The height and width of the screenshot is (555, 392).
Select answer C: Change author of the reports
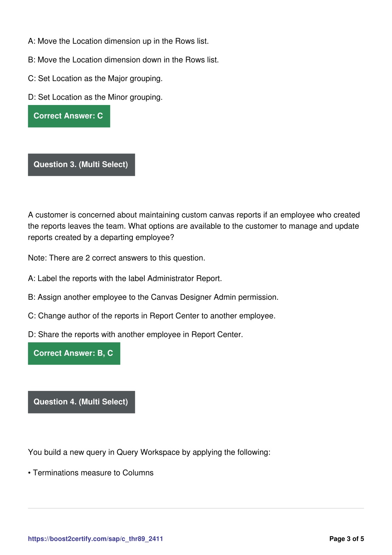click(152, 316)
